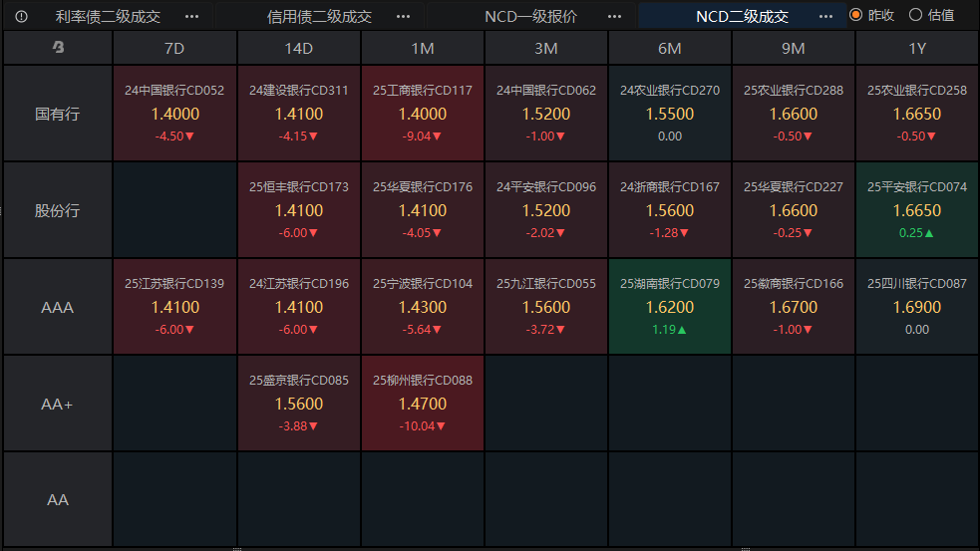
Task: Select the AA+ row label
Action: [x=58, y=404]
